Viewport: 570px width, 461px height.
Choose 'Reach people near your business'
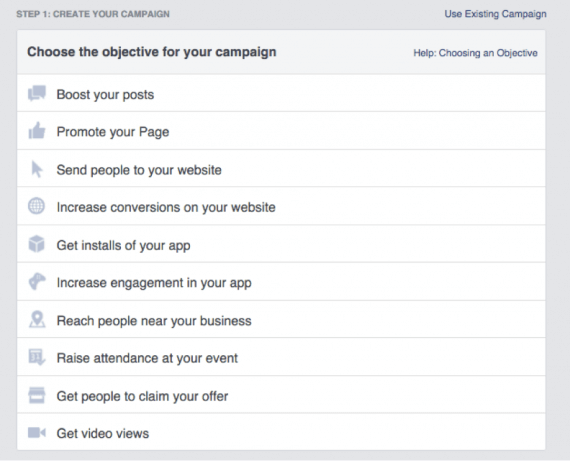pos(281,320)
